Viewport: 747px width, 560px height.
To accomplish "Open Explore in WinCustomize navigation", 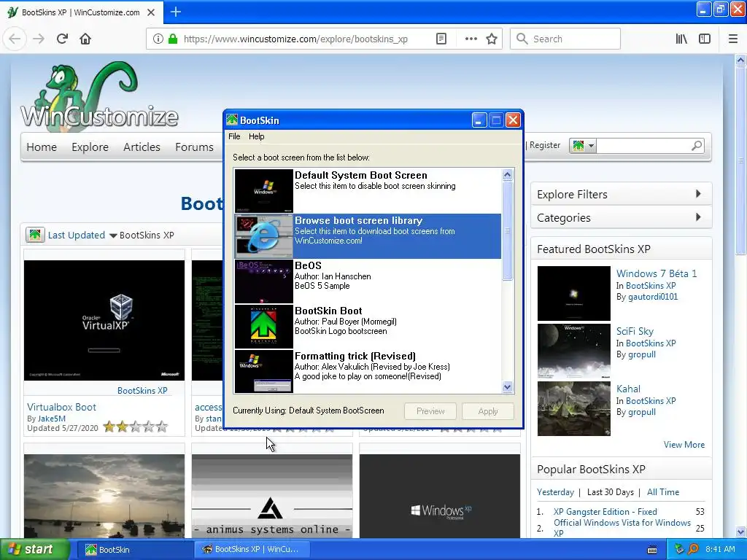I will [x=90, y=147].
